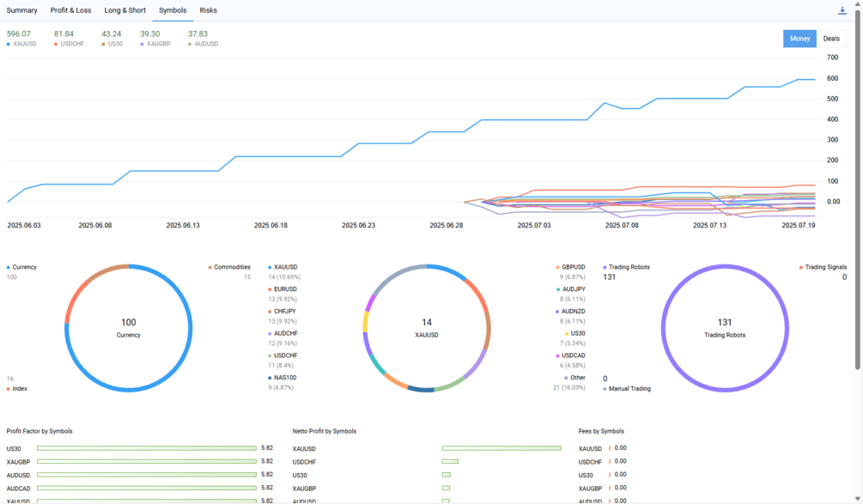Open the Profit & Loss tab
This screenshot has height=504, width=863.
71,10
